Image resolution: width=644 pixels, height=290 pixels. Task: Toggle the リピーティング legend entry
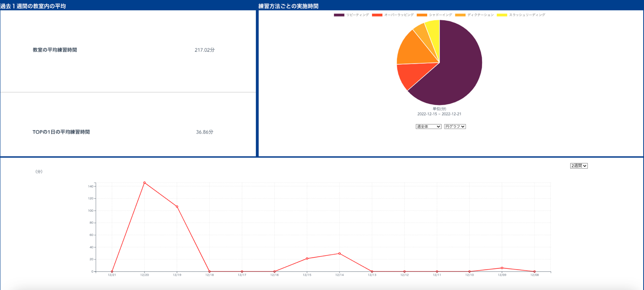(x=351, y=15)
